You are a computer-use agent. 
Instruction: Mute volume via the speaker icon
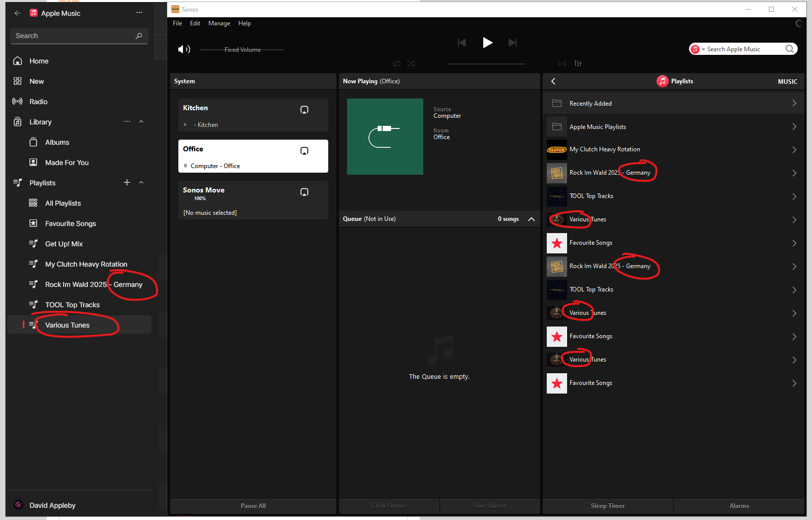[184, 49]
